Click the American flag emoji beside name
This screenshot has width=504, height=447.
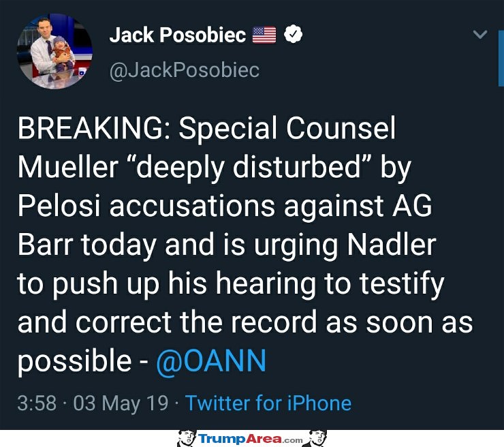pos(264,35)
